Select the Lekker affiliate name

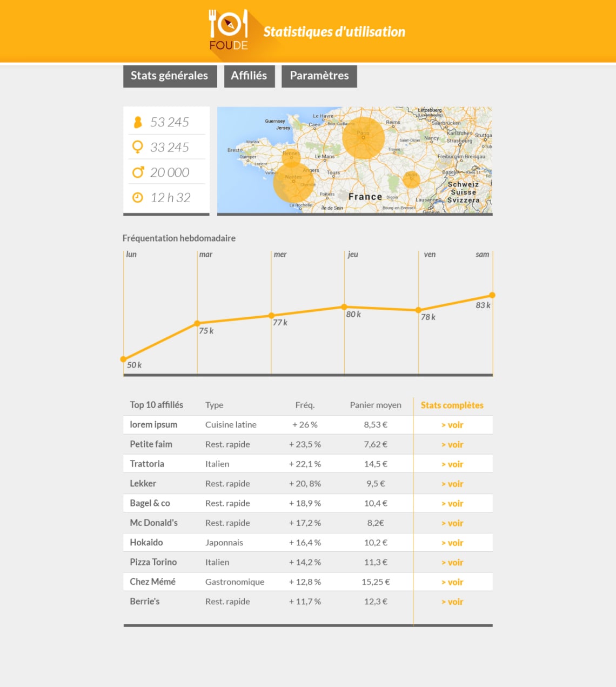point(143,484)
